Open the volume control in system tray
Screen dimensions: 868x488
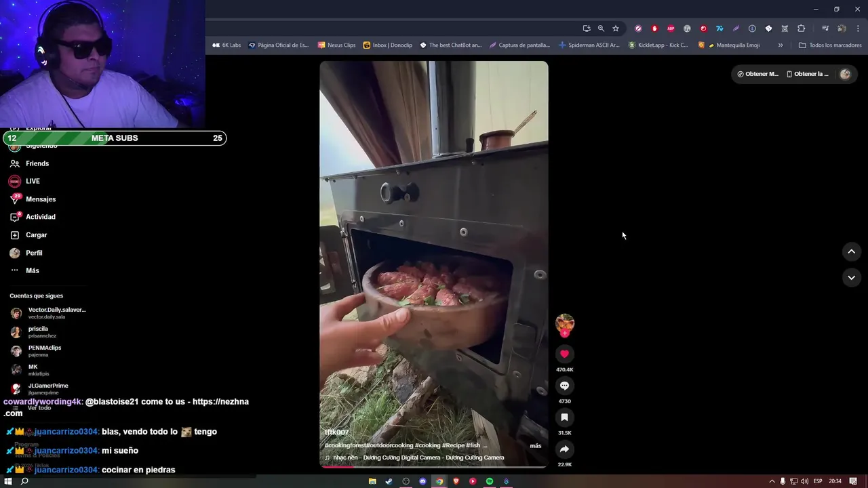(x=804, y=481)
